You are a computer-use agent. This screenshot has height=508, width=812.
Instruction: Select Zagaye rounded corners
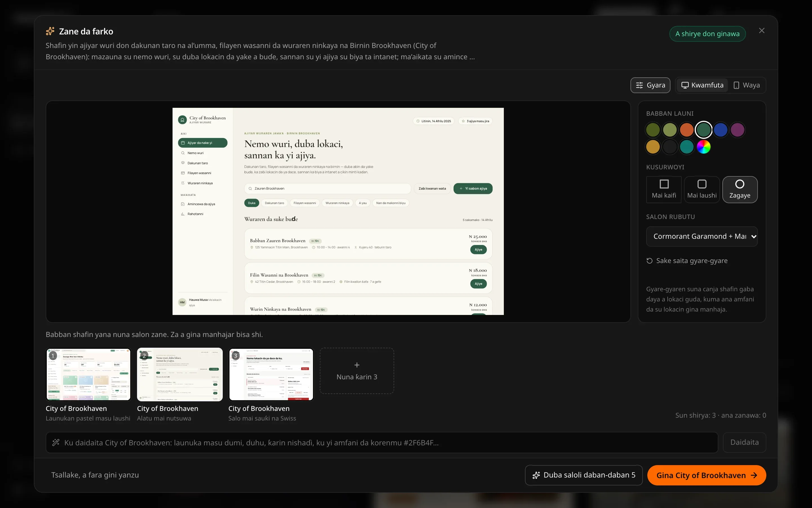click(740, 189)
